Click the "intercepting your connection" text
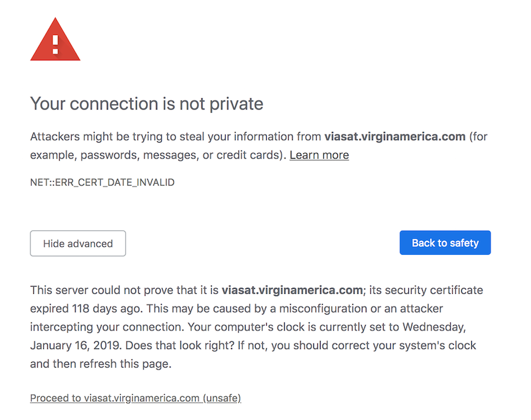The width and height of the screenshot is (531, 420). 108,327
